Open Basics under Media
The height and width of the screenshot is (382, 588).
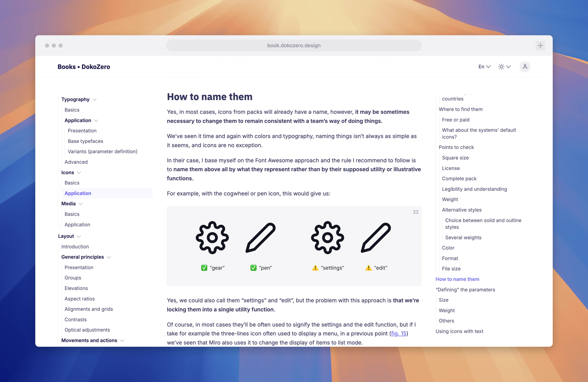pyautogui.click(x=72, y=214)
